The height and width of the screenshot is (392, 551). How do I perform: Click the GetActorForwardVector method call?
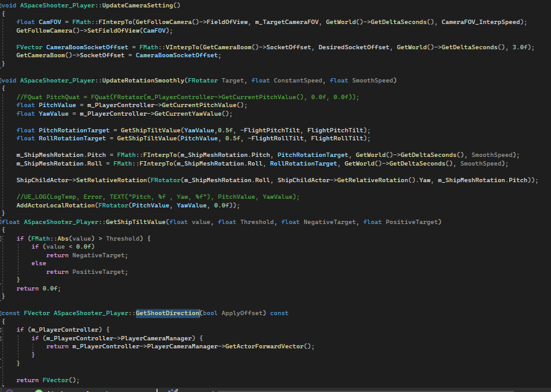(267, 346)
